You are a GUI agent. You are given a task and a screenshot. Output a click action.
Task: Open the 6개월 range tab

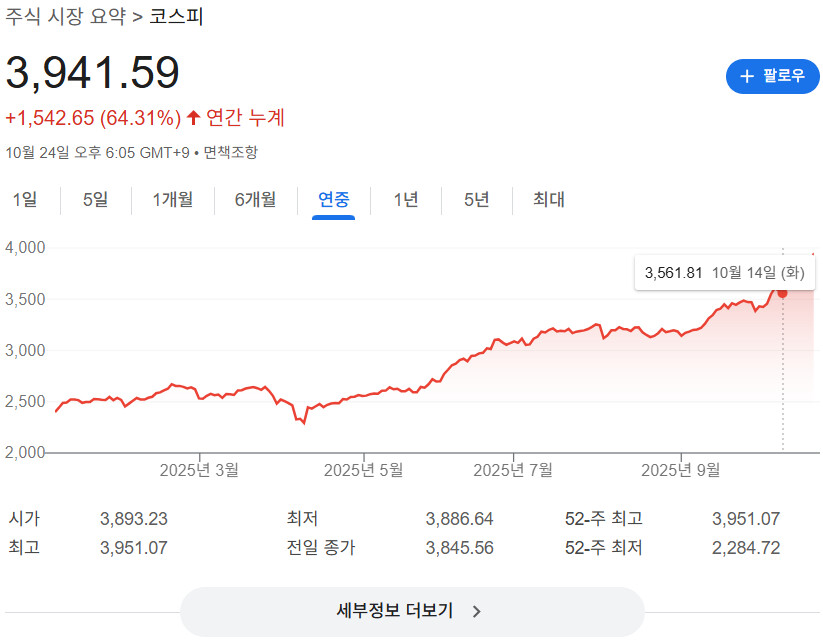click(255, 199)
